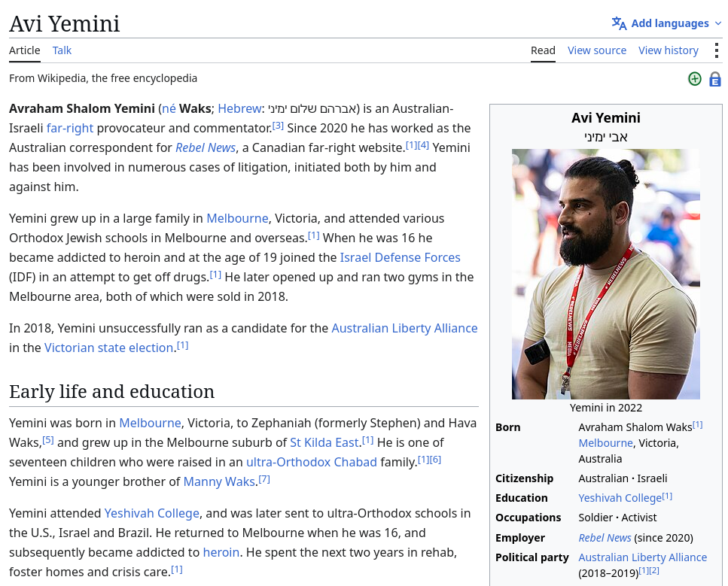Open the Rebel News link in intro
The height and width of the screenshot is (586, 728).
coord(206,147)
